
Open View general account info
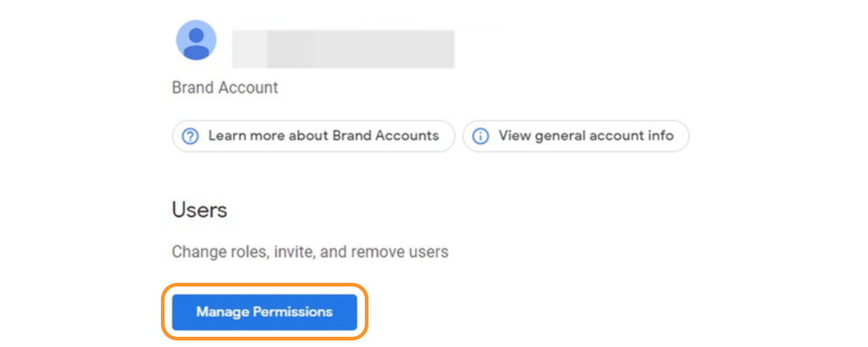tap(575, 136)
